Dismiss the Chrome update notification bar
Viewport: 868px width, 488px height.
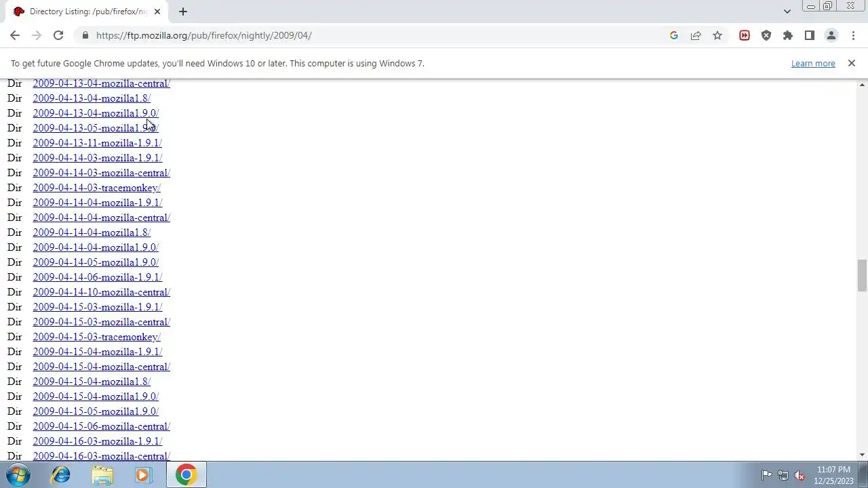click(x=852, y=63)
